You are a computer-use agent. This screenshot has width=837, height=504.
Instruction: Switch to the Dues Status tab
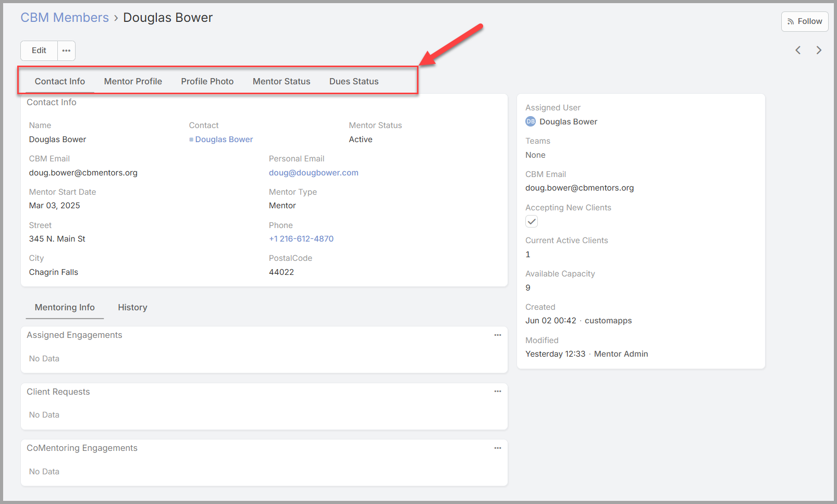(x=354, y=81)
